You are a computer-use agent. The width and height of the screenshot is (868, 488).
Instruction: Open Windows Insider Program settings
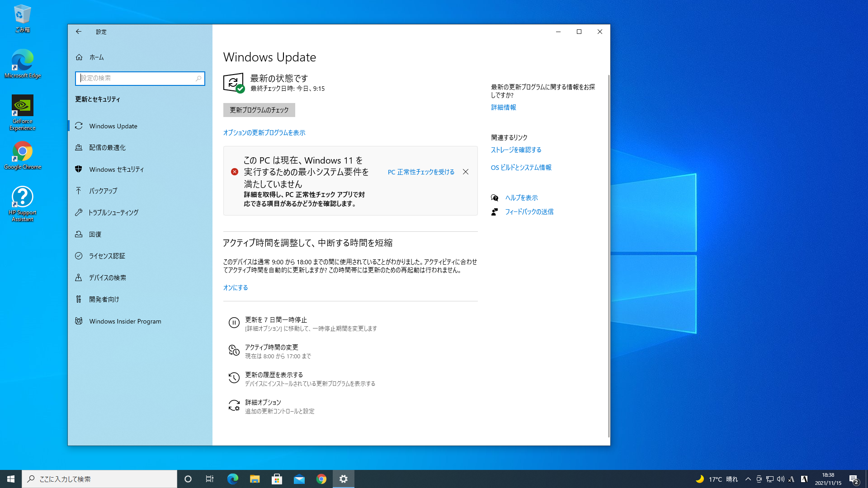pyautogui.click(x=124, y=321)
